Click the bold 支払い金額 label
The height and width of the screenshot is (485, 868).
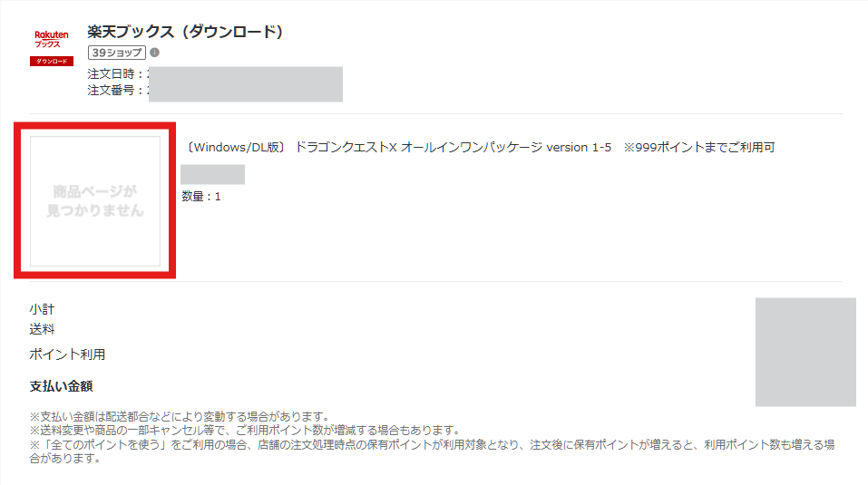(x=61, y=386)
